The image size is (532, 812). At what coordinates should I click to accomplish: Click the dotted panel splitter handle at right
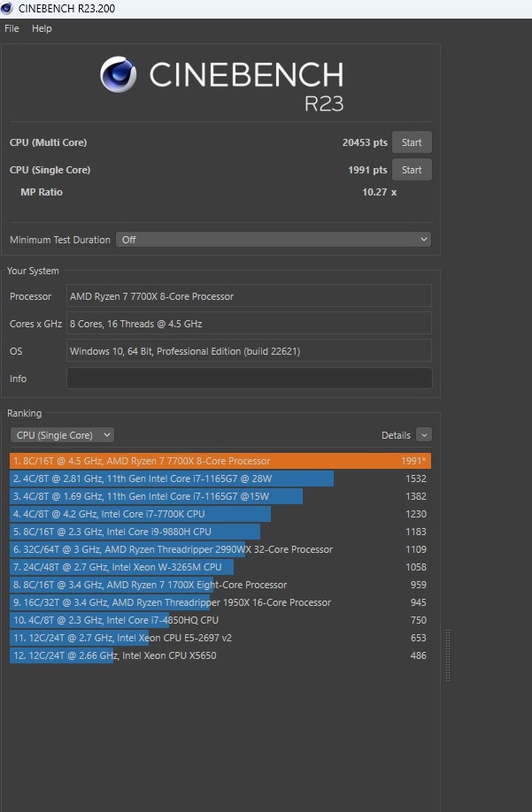tap(448, 655)
